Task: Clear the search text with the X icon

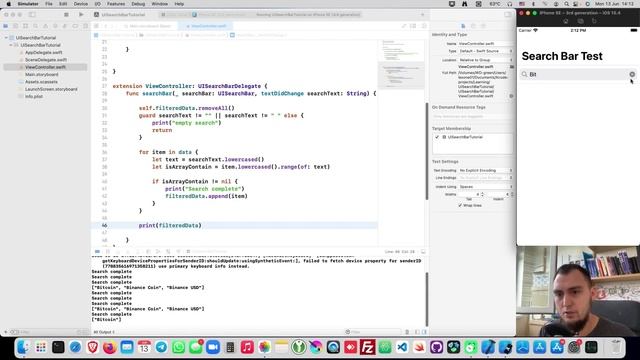Action: (632, 74)
